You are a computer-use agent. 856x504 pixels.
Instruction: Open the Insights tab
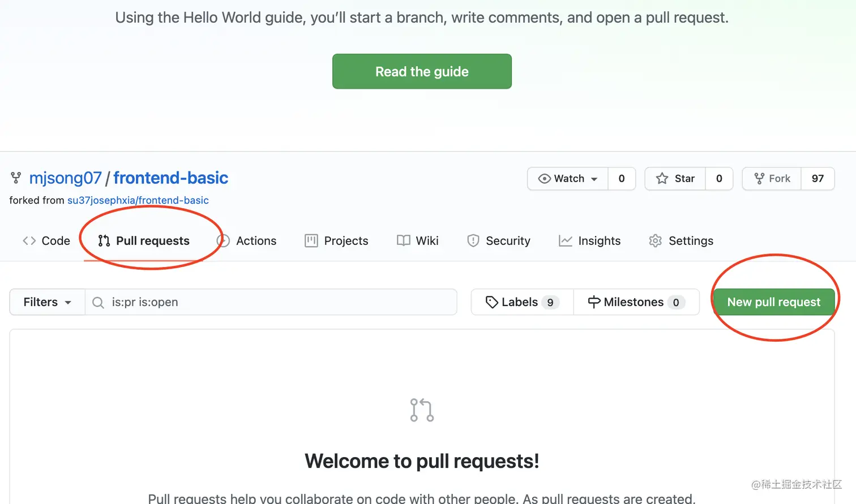click(590, 241)
